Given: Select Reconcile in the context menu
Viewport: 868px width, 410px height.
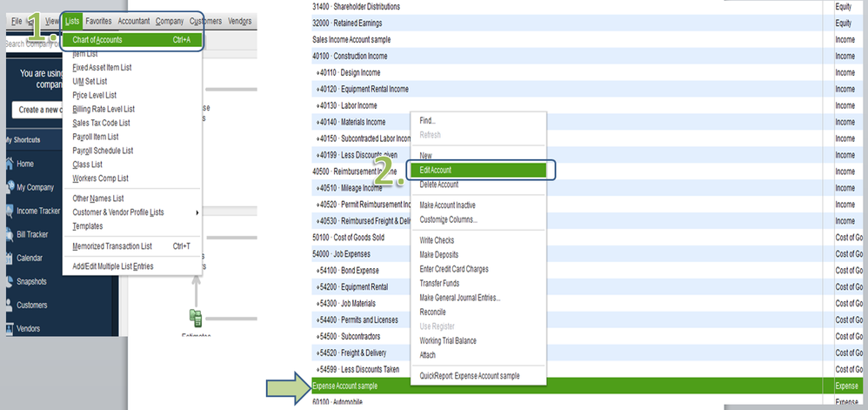Looking at the screenshot, I should point(432,313).
